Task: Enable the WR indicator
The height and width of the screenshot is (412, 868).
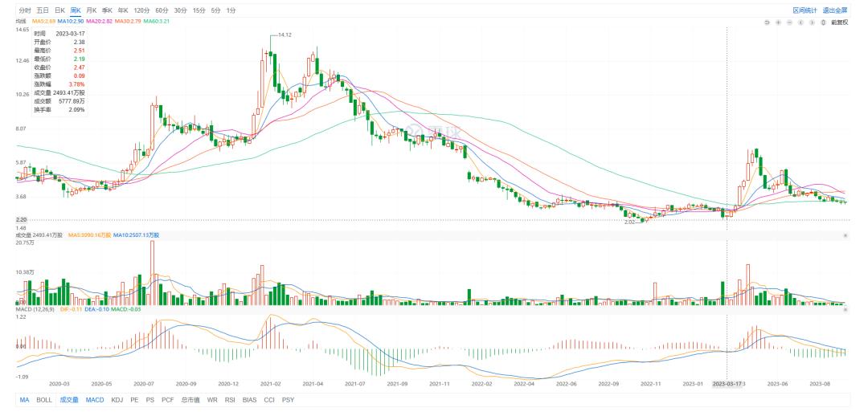Action: [212, 400]
